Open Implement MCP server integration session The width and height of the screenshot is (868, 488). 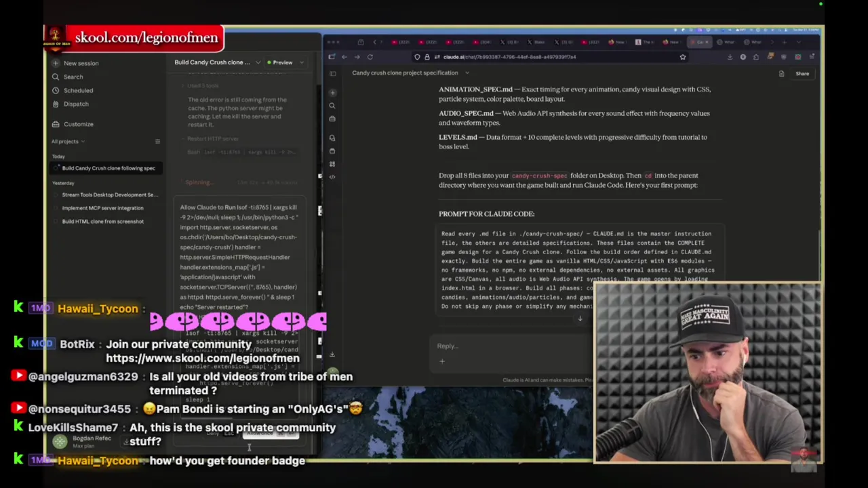click(102, 208)
